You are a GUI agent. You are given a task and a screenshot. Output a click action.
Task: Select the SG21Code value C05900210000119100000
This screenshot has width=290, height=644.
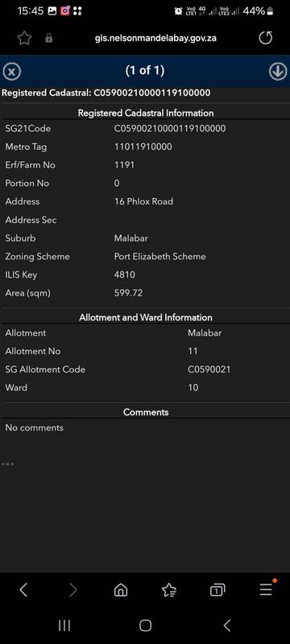point(170,129)
